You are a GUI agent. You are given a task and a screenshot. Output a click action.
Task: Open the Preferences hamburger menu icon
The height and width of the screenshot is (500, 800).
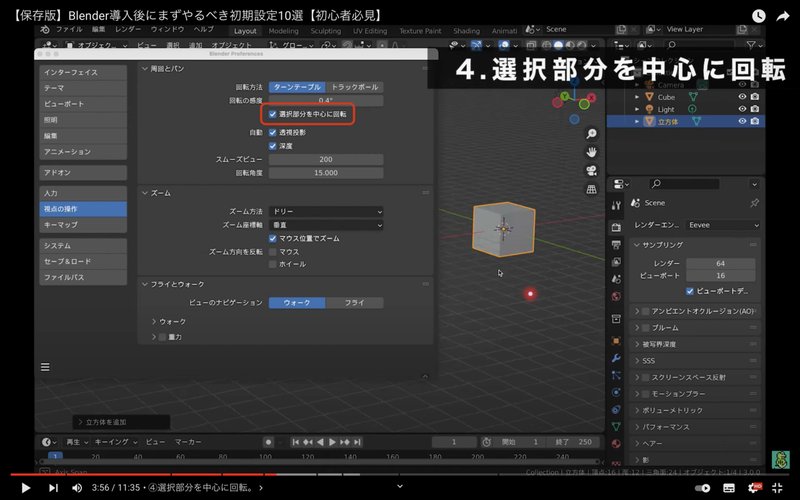pos(45,367)
